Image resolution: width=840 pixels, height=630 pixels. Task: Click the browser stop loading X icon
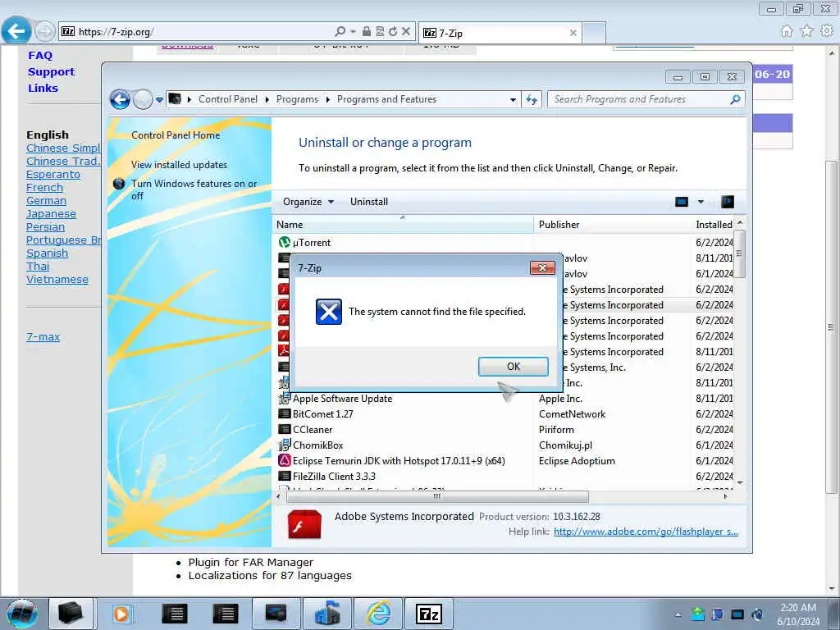406,32
